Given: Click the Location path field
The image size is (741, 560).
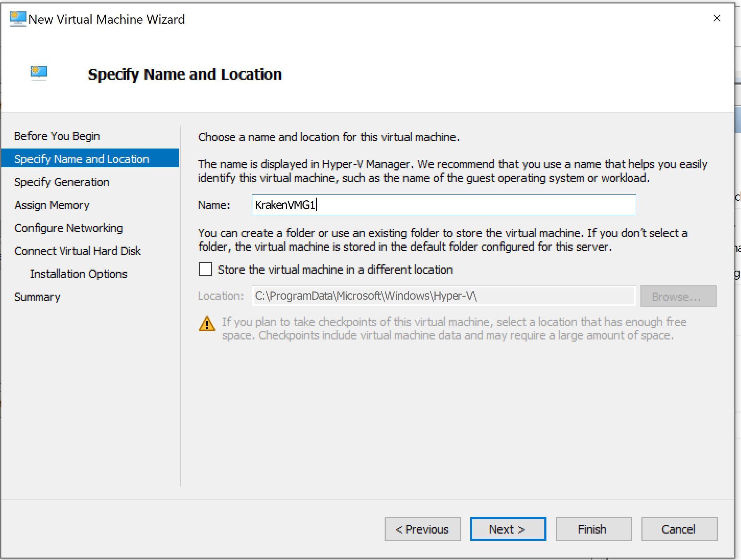Looking at the screenshot, I should point(444,296).
